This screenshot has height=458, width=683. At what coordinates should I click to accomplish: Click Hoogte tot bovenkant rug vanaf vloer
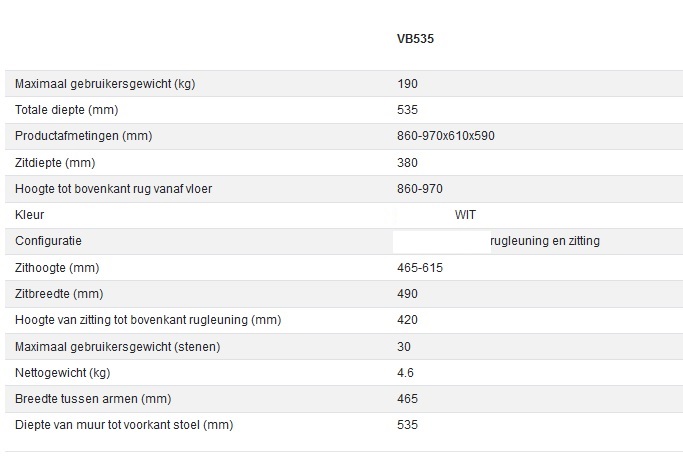click(x=113, y=188)
